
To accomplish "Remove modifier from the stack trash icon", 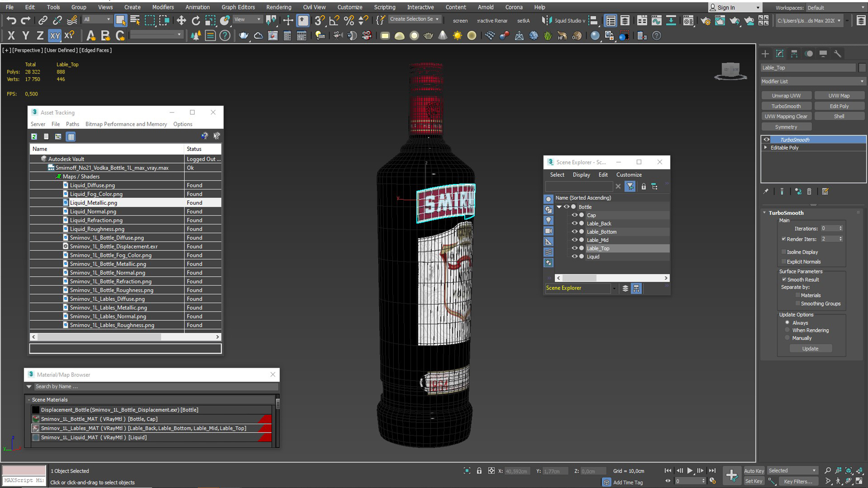I will pos(809,192).
